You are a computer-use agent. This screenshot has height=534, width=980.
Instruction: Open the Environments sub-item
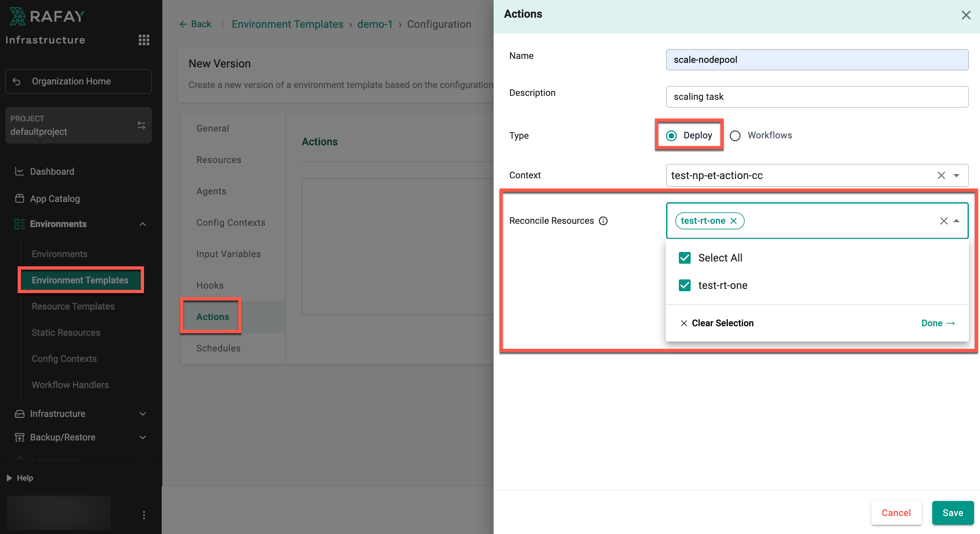(59, 254)
